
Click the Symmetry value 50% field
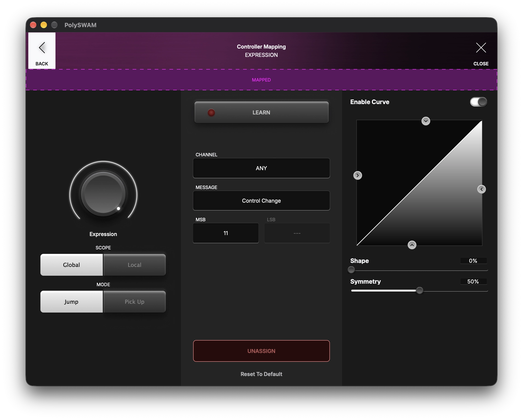[473, 281]
